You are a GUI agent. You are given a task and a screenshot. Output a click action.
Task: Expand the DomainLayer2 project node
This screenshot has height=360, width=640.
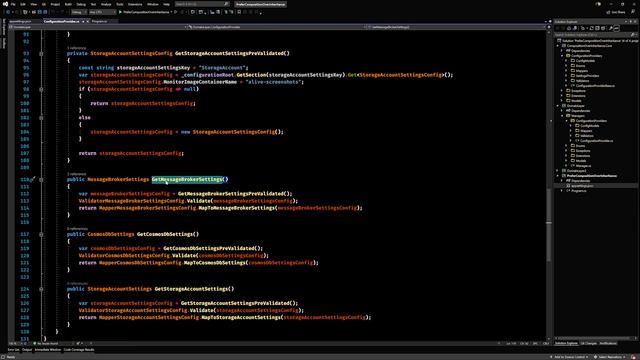[x=558, y=171]
